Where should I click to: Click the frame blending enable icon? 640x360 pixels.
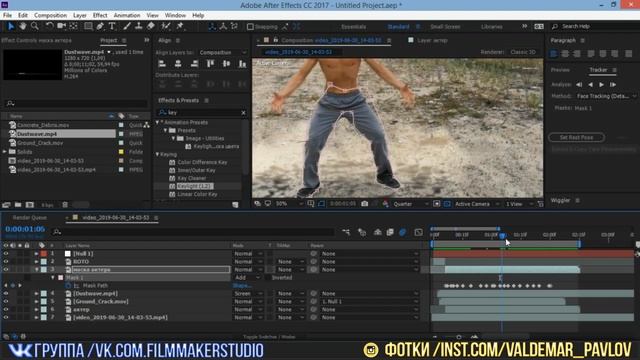tap(390, 232)
